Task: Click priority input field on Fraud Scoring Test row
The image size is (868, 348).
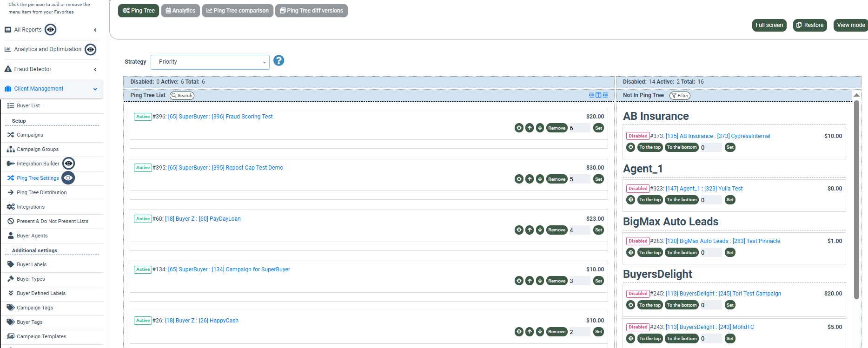Action: [x=579, y=128]
